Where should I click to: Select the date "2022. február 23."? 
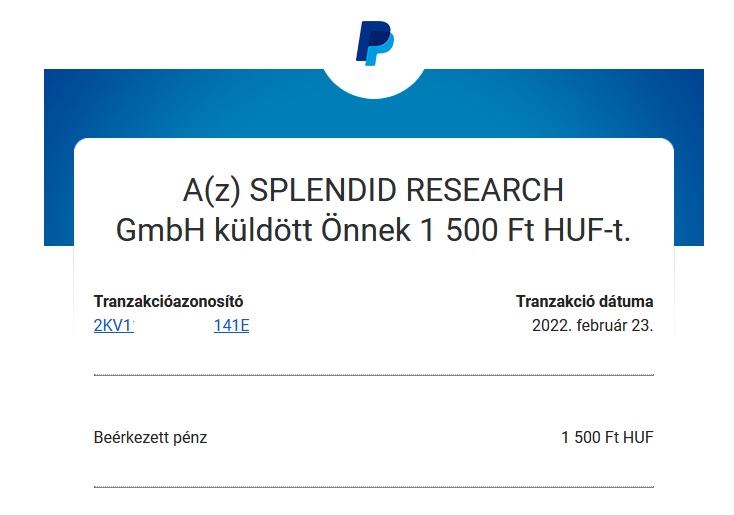[592, 325]
